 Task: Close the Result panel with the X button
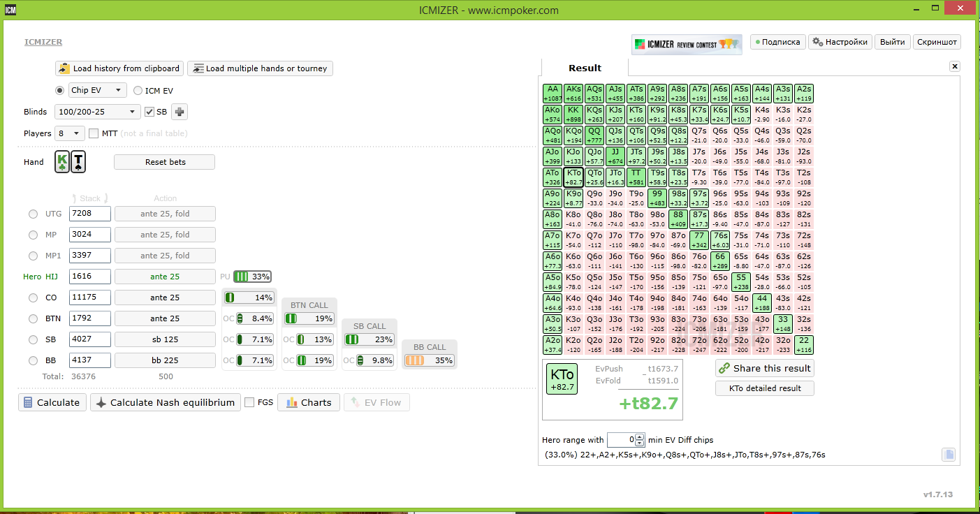(x=955, y=66)
